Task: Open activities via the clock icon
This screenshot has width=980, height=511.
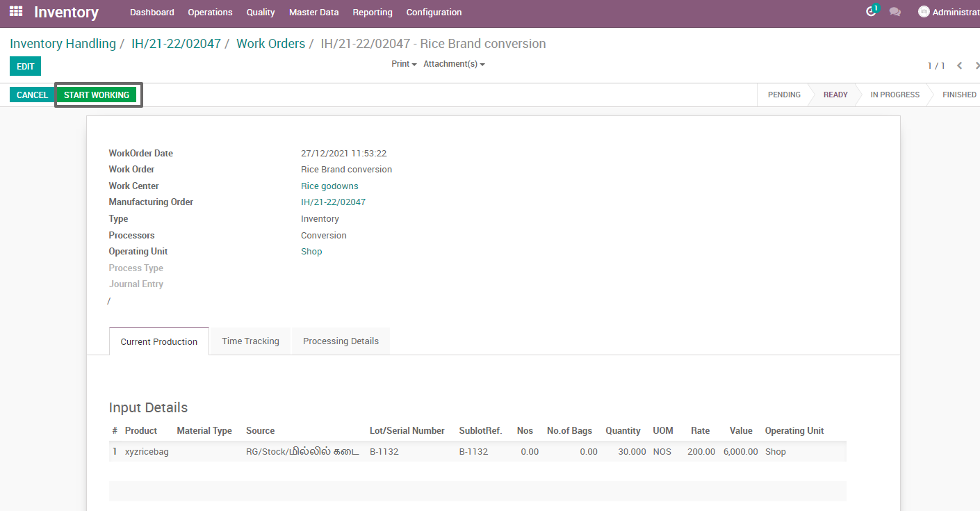Action: click(x=871, y=13)
